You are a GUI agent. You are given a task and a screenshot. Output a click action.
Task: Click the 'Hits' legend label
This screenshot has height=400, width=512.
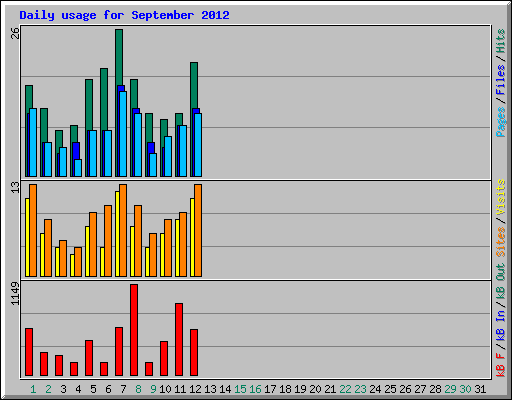(x=500, y=41)
